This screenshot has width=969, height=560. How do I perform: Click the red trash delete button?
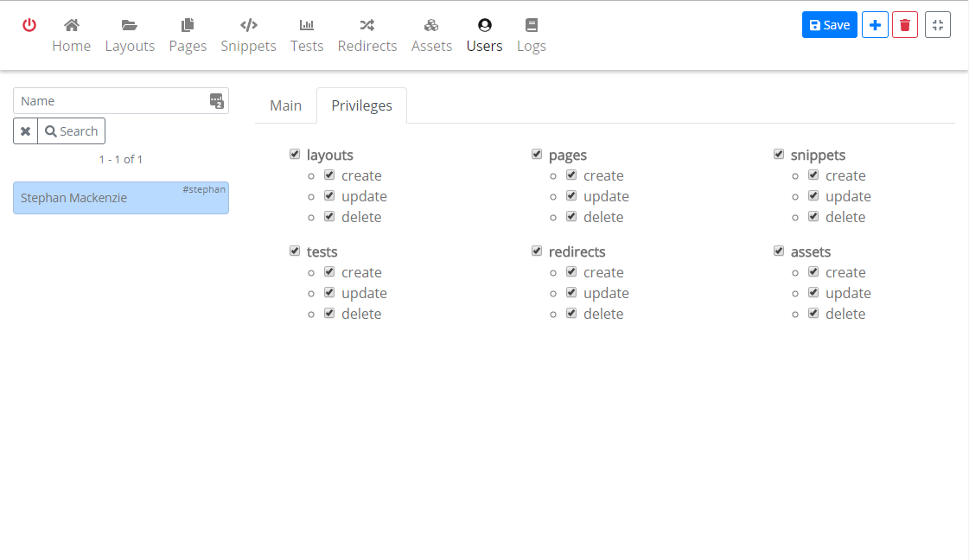pos(905,25)
